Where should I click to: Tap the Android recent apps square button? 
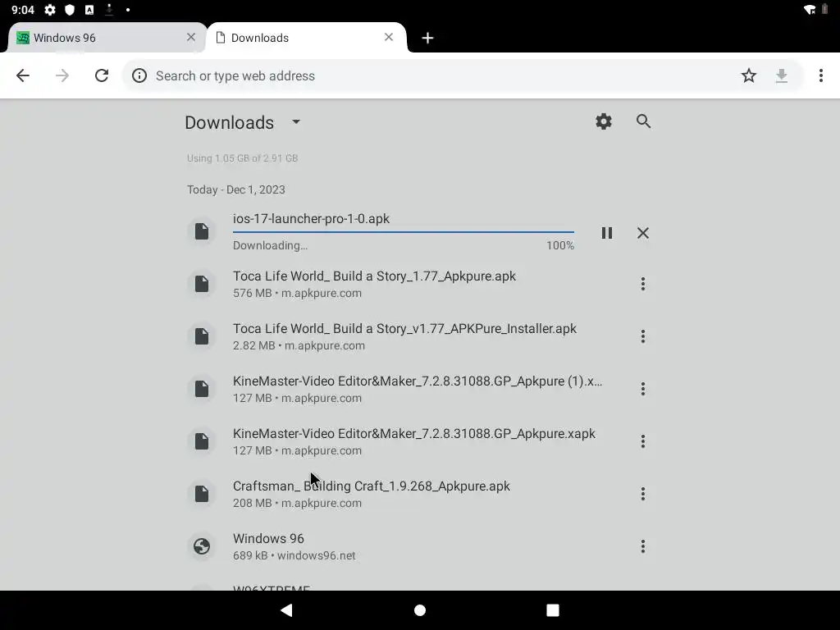553,610
